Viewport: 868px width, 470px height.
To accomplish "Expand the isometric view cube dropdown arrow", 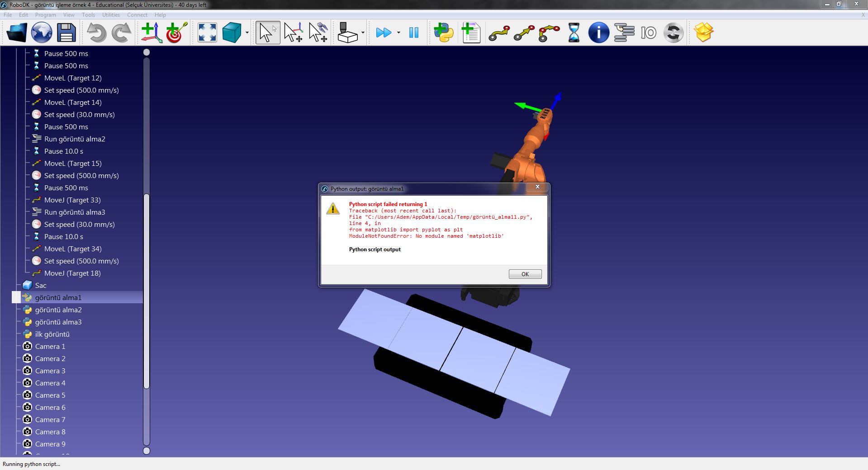I will pos(247,33).
